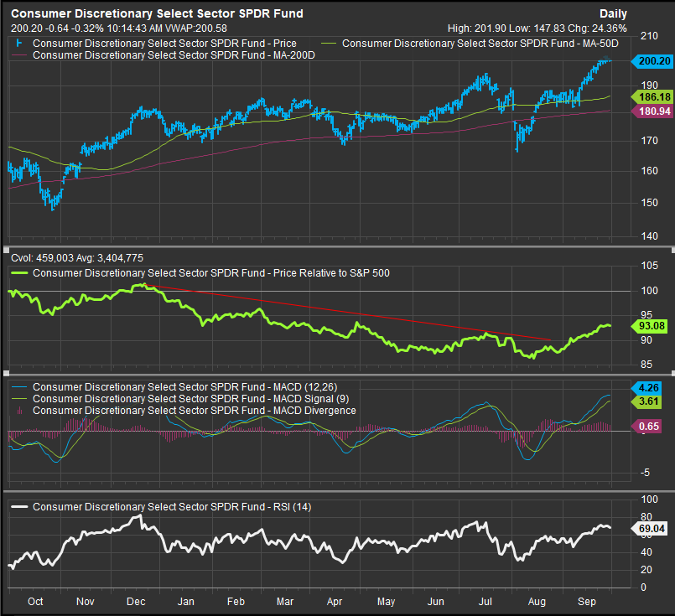Click the High Low Chg summary text
This screenshot has width=675, height=616.
click(x=537, y=28)
